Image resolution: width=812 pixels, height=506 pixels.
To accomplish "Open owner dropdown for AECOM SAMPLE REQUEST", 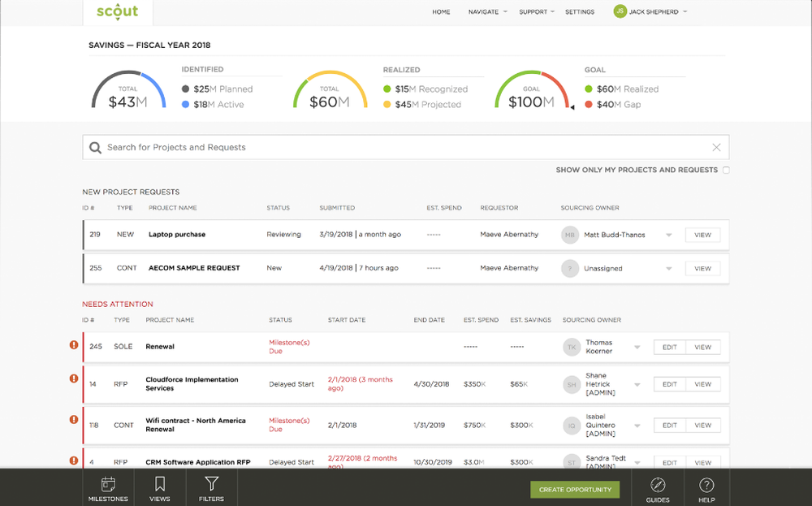I will click(x=668, y=269).
